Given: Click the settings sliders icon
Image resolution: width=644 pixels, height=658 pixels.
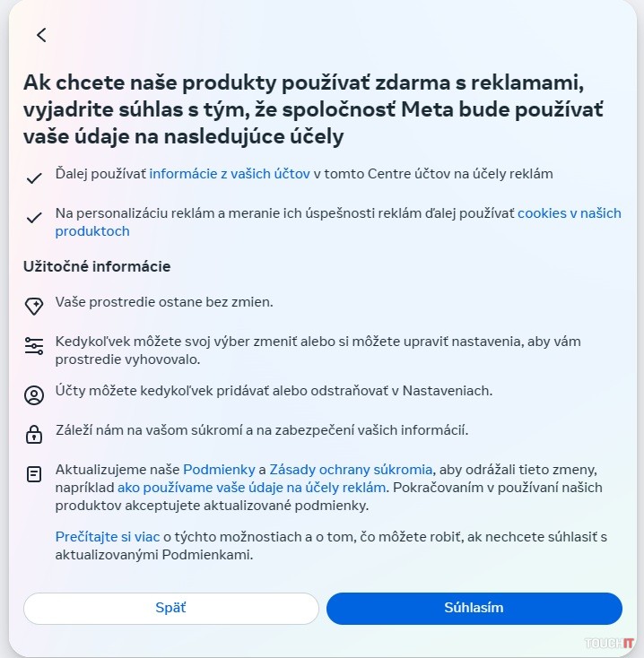Looking at the screenshot, I should coord(34,347).
